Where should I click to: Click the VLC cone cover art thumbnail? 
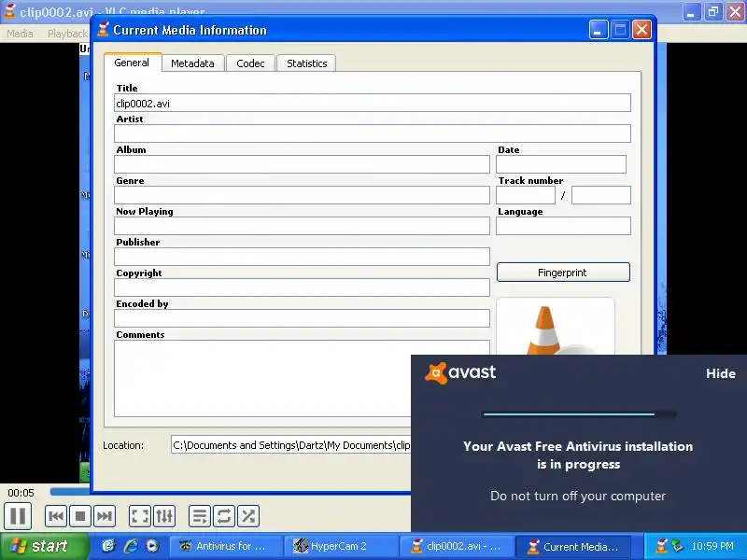coord(556,327)
